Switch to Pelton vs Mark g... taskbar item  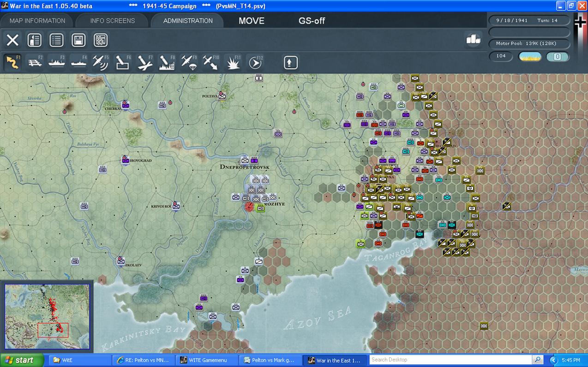tap(270, 360)
